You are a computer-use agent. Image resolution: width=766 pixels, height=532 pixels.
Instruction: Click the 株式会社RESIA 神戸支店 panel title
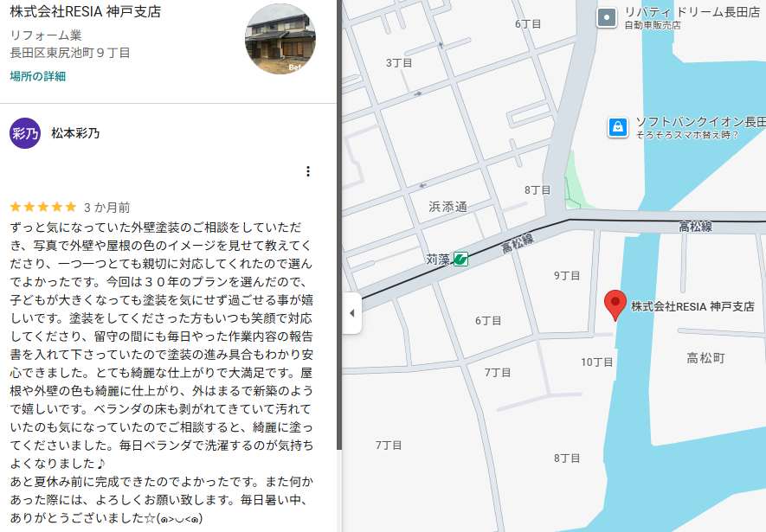pos(85,12)
